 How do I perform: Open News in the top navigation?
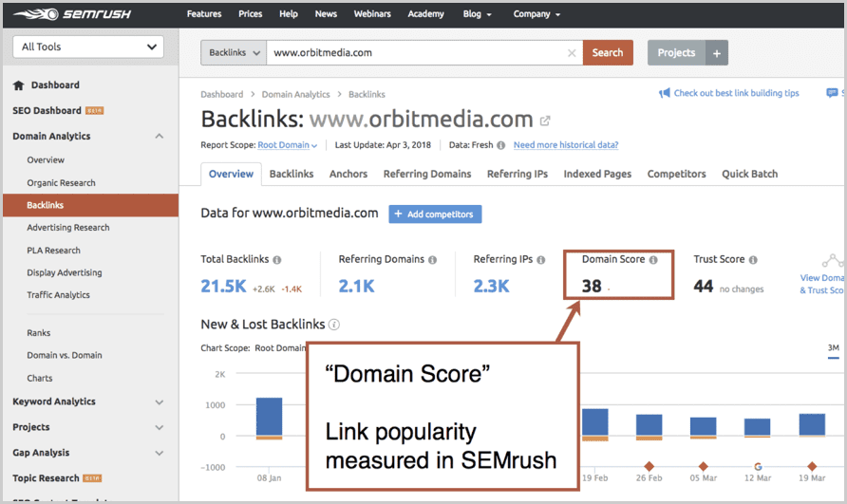pyautogui.click(x=326, y=14)
